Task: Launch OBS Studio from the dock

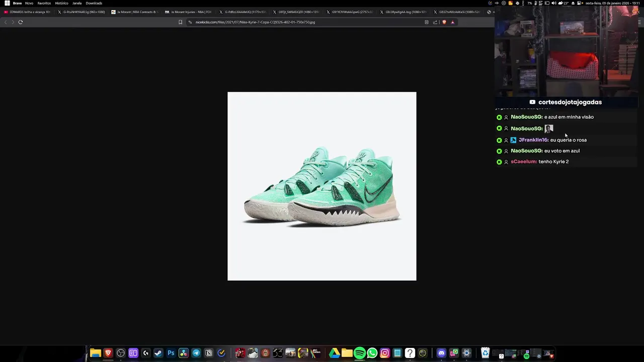Action: 121,353
